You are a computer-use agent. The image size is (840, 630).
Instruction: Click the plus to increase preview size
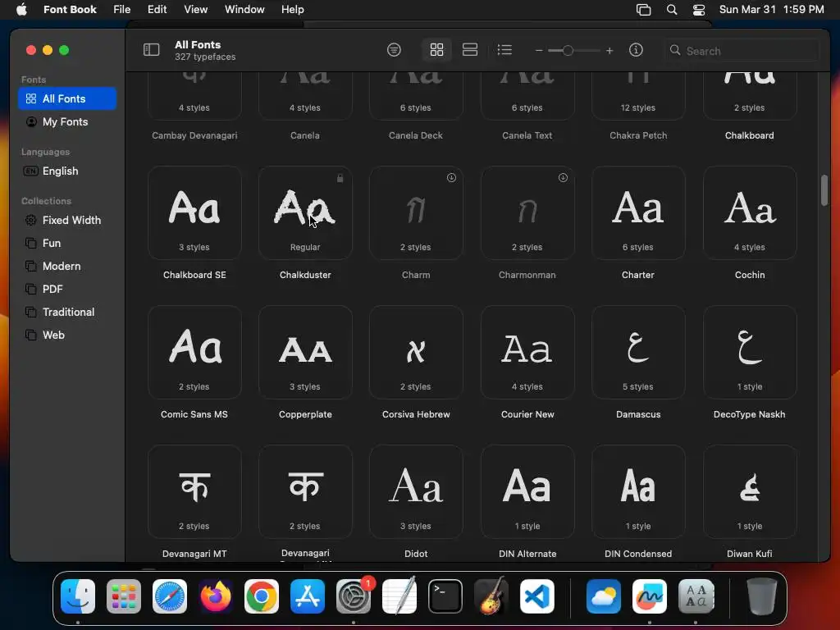[609, 50]
